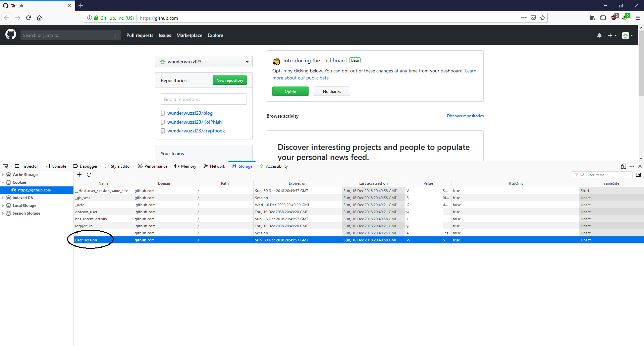This screenshot has width=644, height=346.
Task: Sort cookies by the HttpOnly column header
Action: pos(515,183)
